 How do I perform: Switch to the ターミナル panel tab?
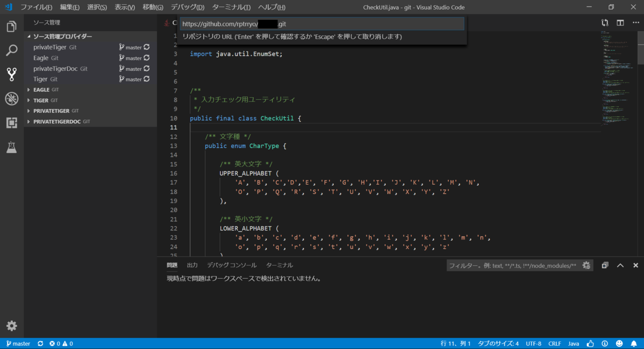pyautogui.click(x=280, y=265)
